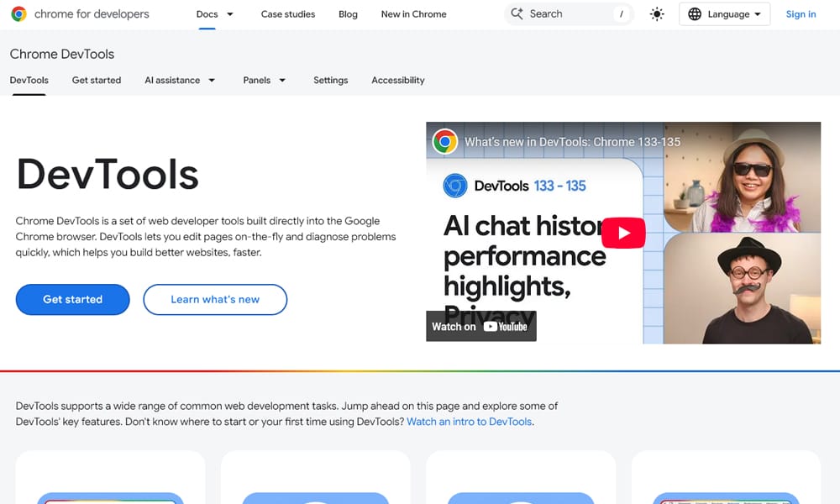Click the Watch on YouTube badge
Image resolution: width=840 pixels, height=504 pixels.
coord(480,326)
